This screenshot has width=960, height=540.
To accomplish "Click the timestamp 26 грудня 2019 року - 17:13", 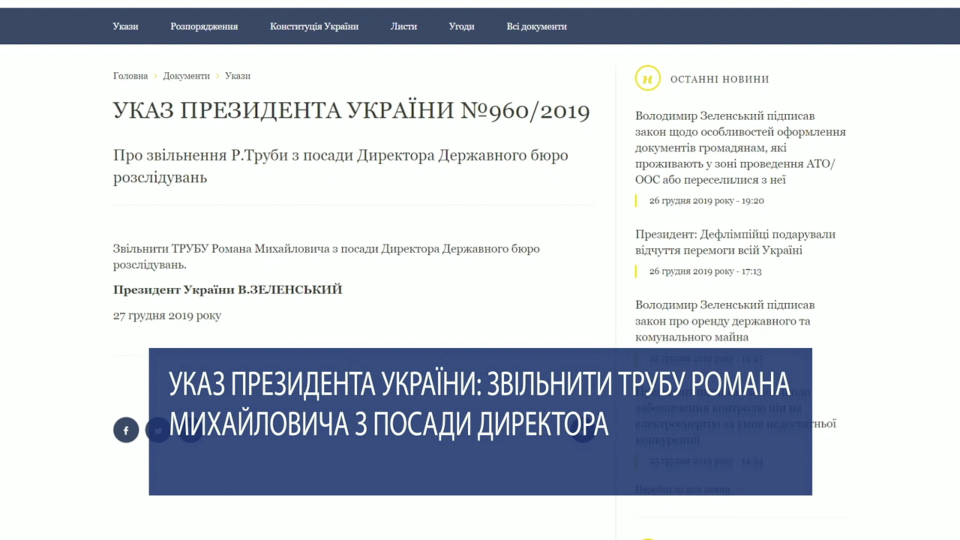I will (x=705, y=271).
